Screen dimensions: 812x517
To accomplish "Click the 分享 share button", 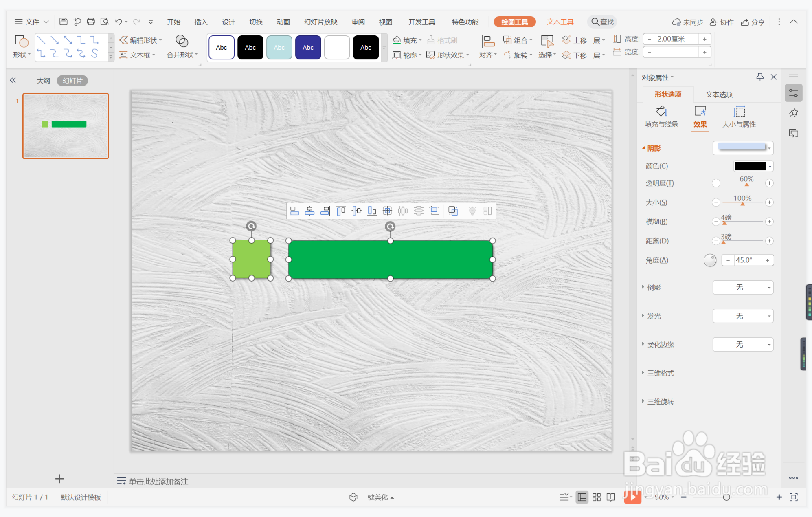I will click(x=753, y=22).
